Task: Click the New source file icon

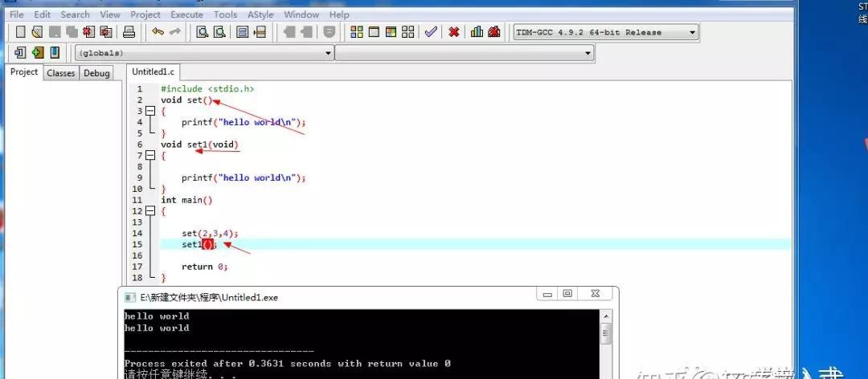Action: coord(20,32)
